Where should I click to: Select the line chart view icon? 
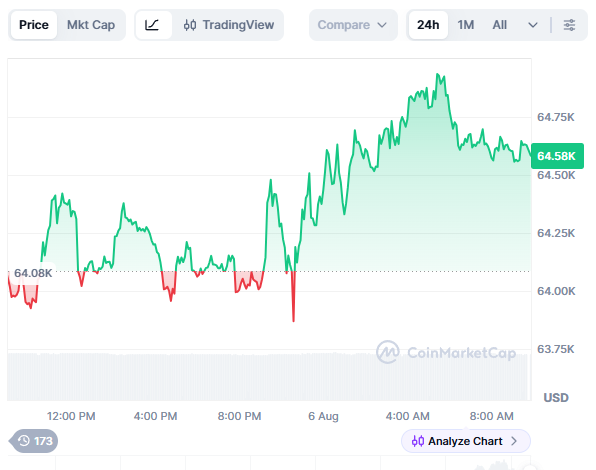(152, 25)
